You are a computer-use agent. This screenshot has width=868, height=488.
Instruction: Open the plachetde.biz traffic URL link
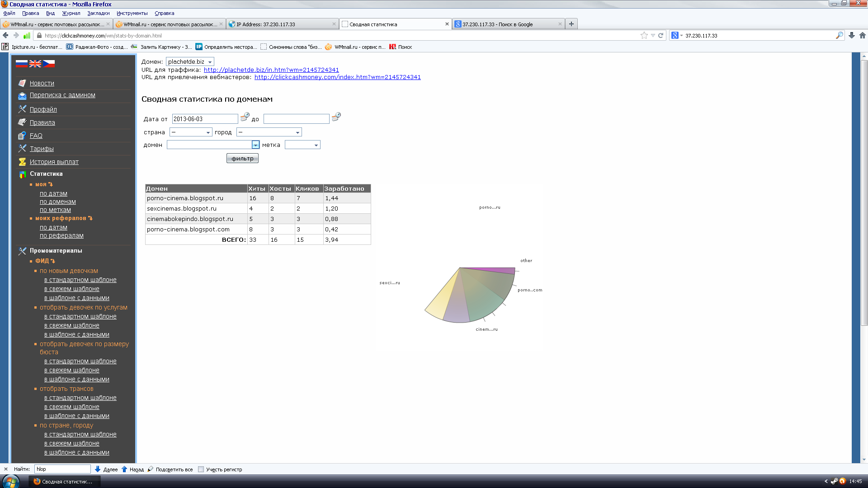271,70
